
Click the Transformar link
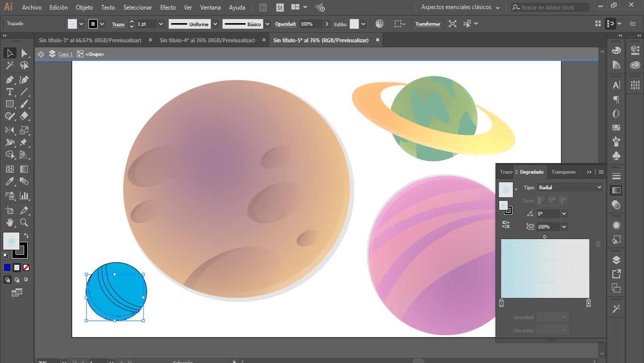[x=428, y=24]
